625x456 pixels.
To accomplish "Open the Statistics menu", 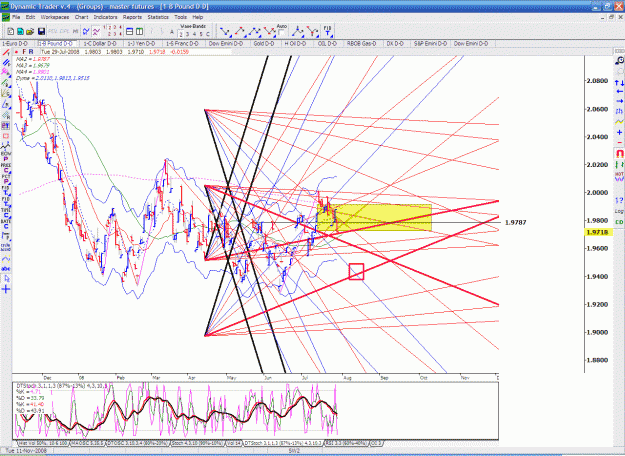I will 158,17.
